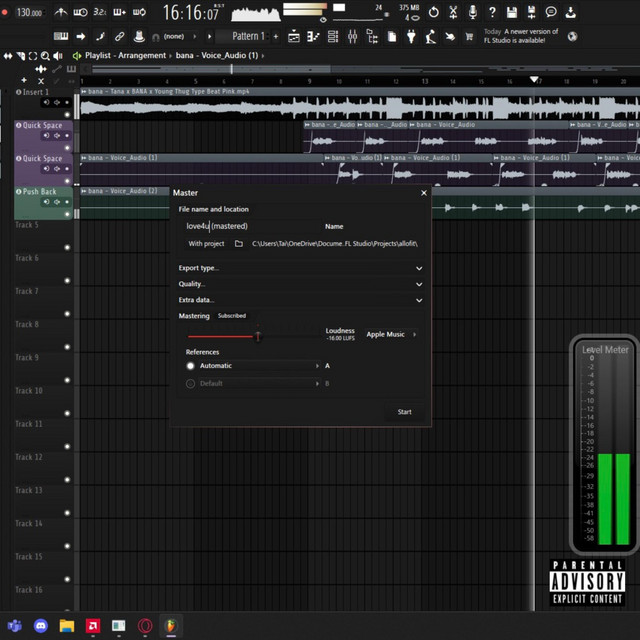Mute the Insert 1 track with its round dot
Viewport: 640px width, 640px height.
coord(67,115)
